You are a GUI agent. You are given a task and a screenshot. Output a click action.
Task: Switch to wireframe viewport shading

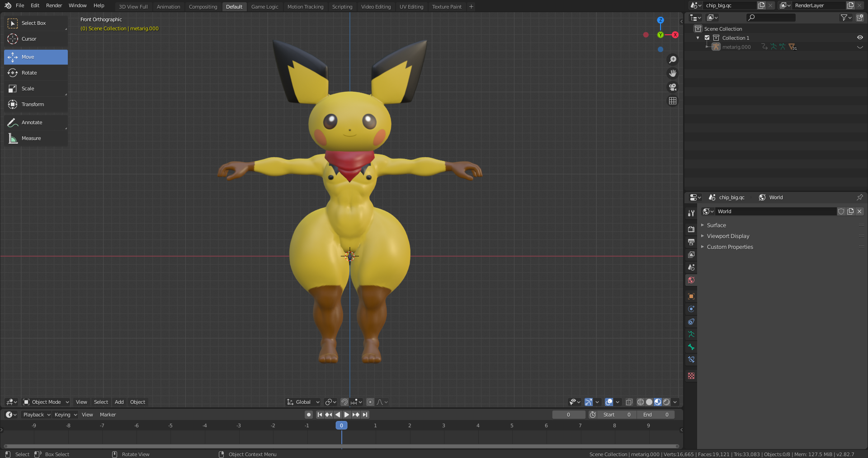tap(641, 402)
